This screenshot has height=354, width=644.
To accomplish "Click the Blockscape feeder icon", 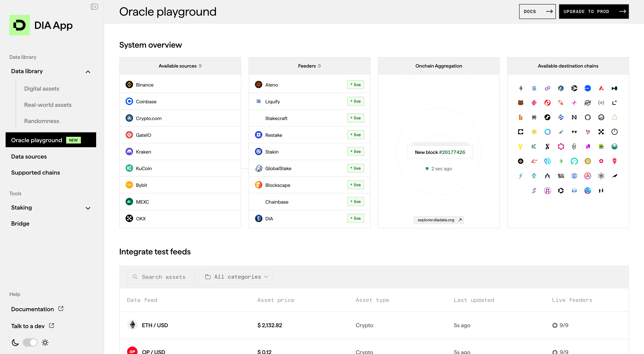I will pos(258,185).
